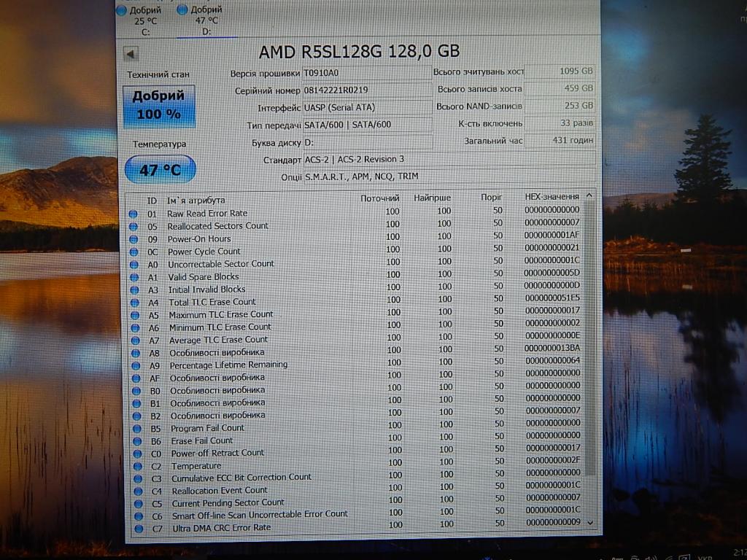The height and width of the screenshot is (560, 747).
Task: Click the status icon for Maximum TLC Erase Count
Action: pos(135,315)
